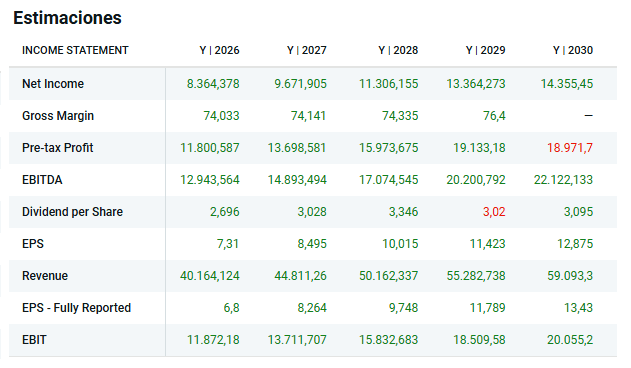Click the EPS - Fully Reported label
The width and height of the screenshot is (631, 368).
click(x=76, y=308)
